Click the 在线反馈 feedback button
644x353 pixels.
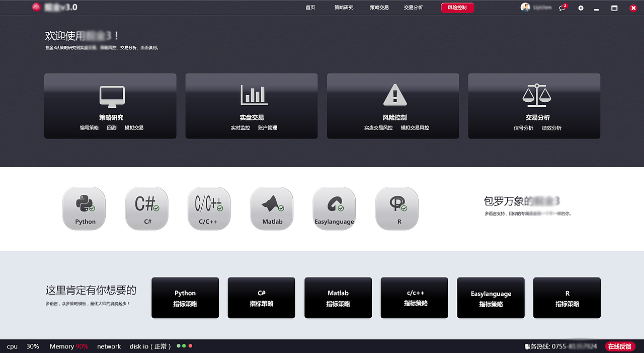pos(620,346)
